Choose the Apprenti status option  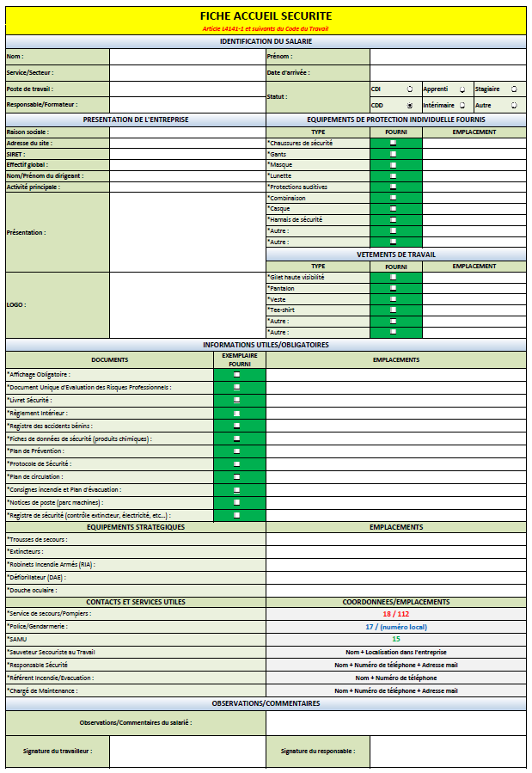[462, 89]
